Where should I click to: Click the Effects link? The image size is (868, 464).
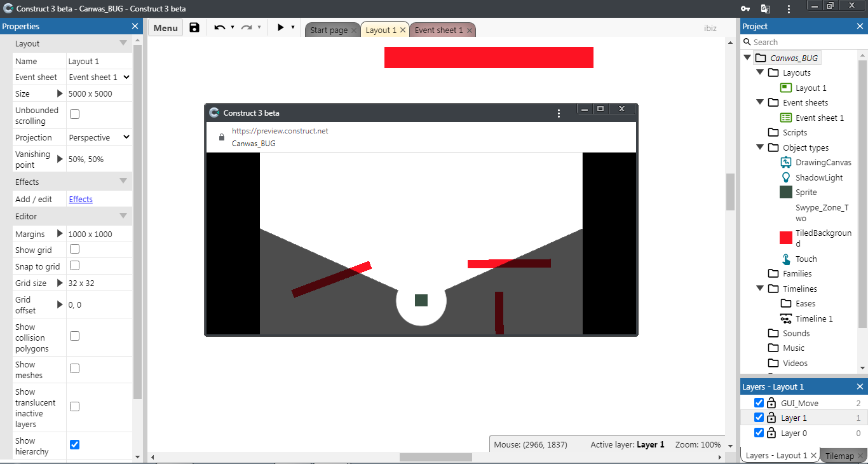tap(81, 199)
